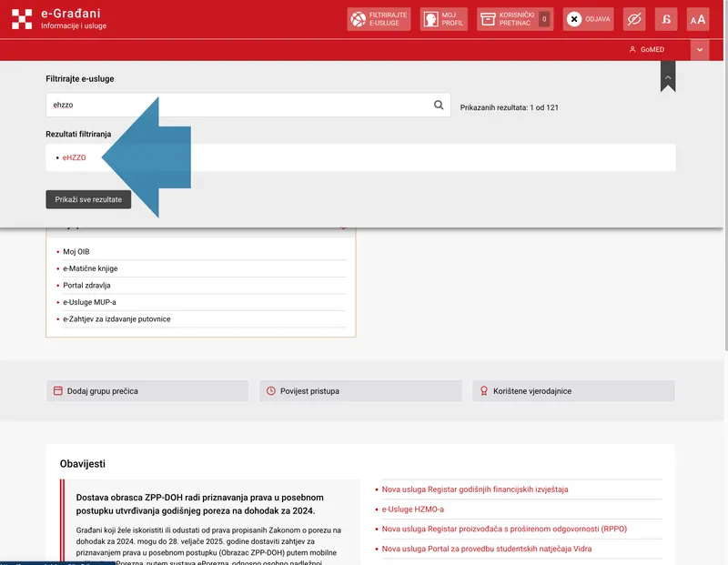Click Prikaži sve rezultate button
The width and height of the screenshot is (728, 565).
point(88,199)
